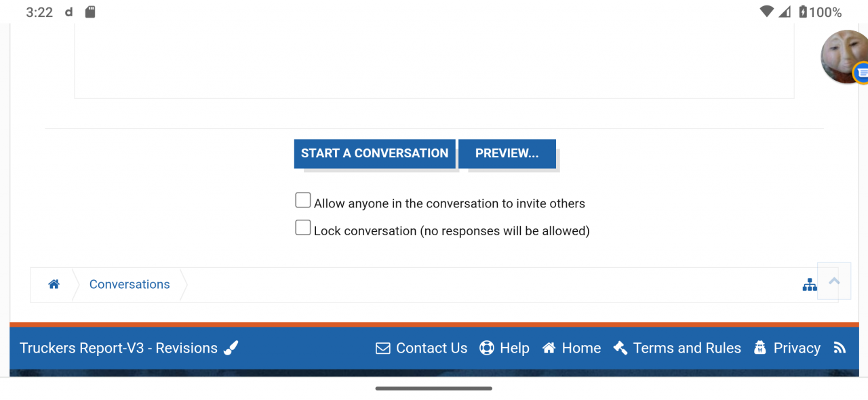Click the envelope Contact Us icon
This screenshot has width=868, height=400.
pos(383,348)
